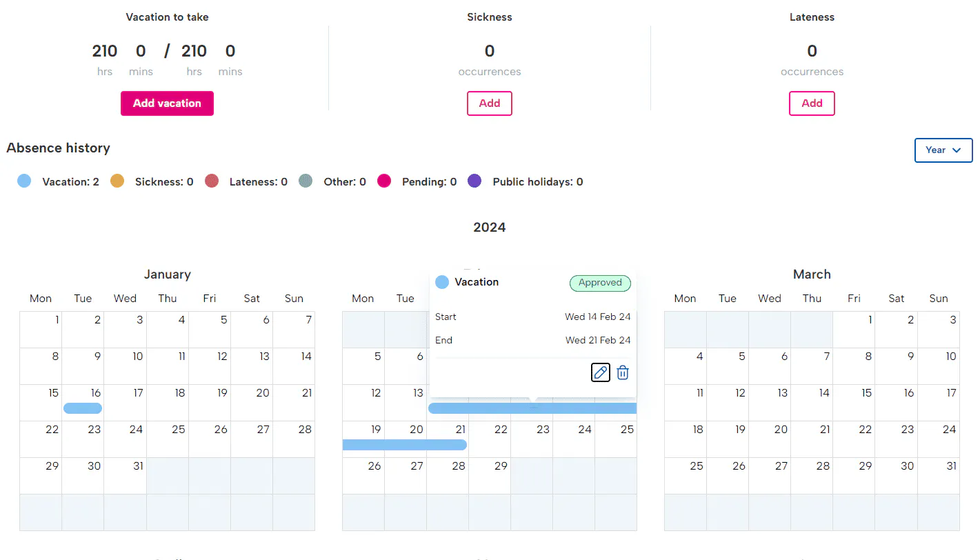
Task: Click the pencil edit icon in vacation popup
Action: [601, 372]
